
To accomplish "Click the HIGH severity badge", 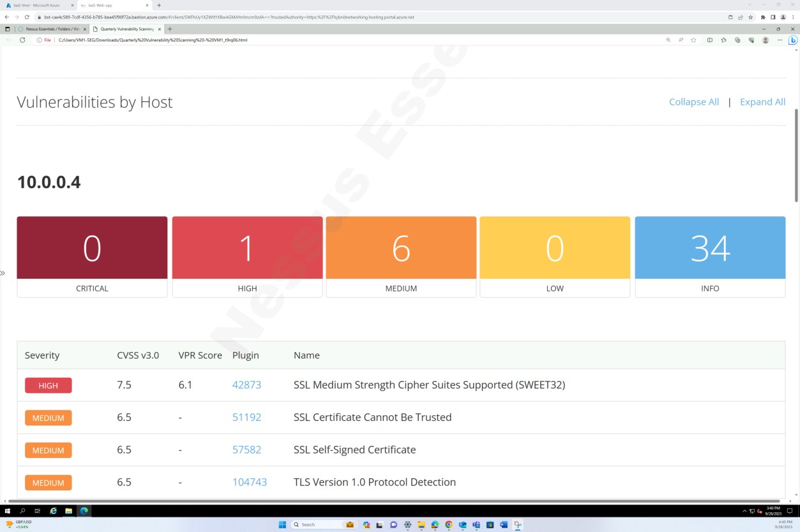I will pos(49,385).
